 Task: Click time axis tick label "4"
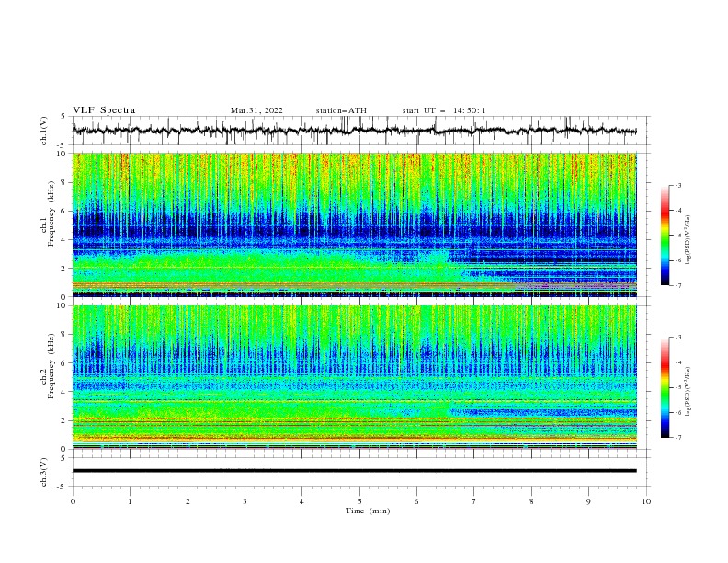[x=302, y=501]
